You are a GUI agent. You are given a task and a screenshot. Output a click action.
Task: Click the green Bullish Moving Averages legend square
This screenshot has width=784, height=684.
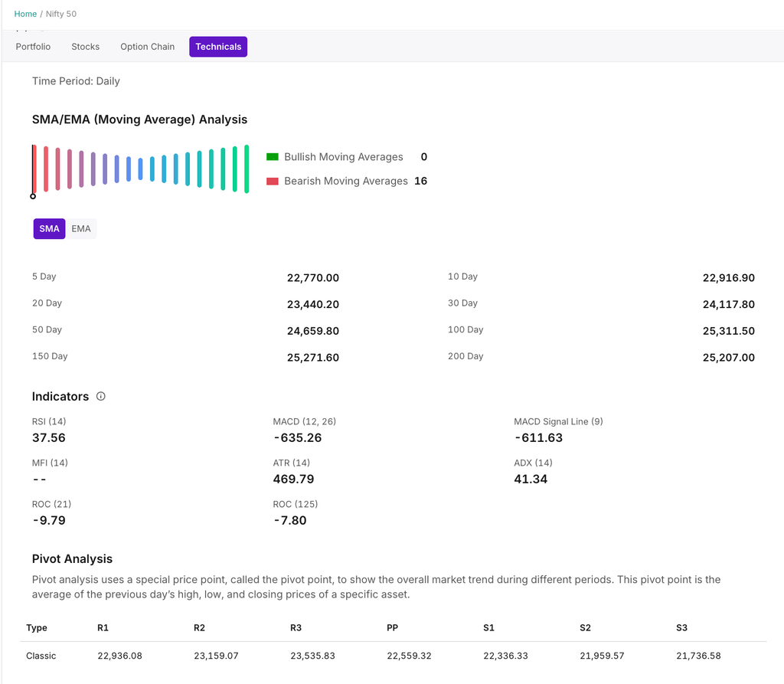(x=273, y=157)
